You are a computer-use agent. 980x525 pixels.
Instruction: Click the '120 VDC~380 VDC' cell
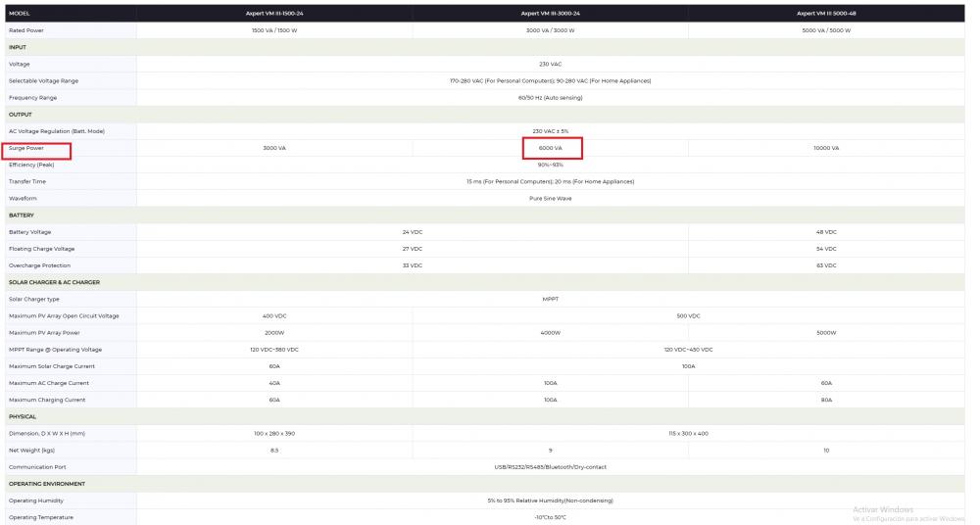274,350
